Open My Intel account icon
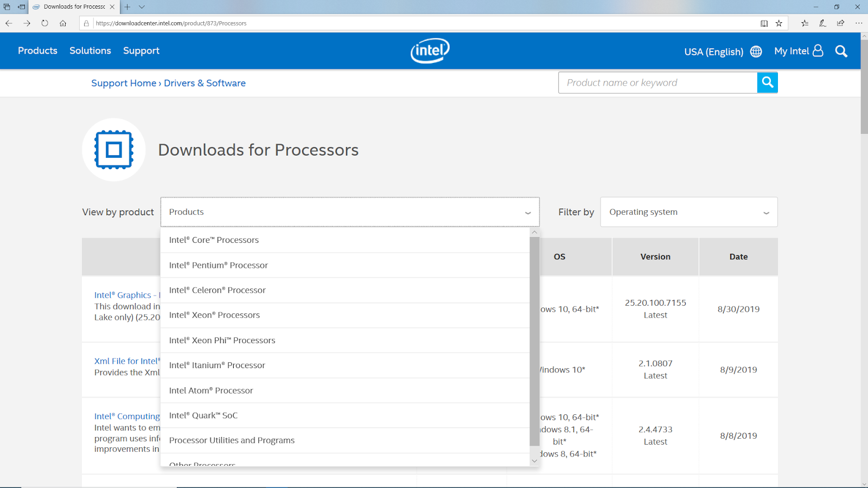Image resolution: width=868 pixels, height=488 pixels. click(818, 51)
